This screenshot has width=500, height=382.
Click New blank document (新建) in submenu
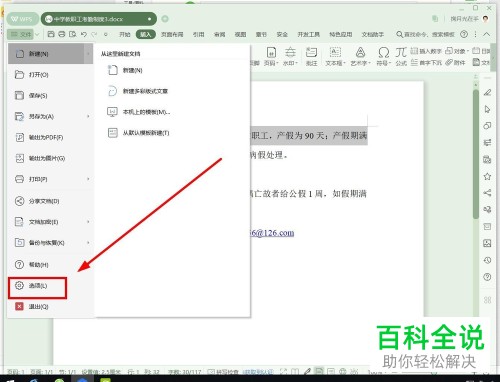tap(125, 70)
